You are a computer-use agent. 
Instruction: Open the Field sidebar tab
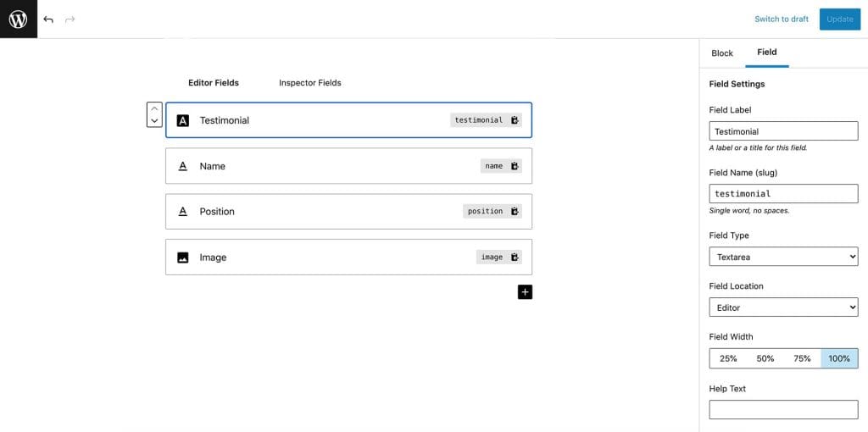[x=766, y=53]
